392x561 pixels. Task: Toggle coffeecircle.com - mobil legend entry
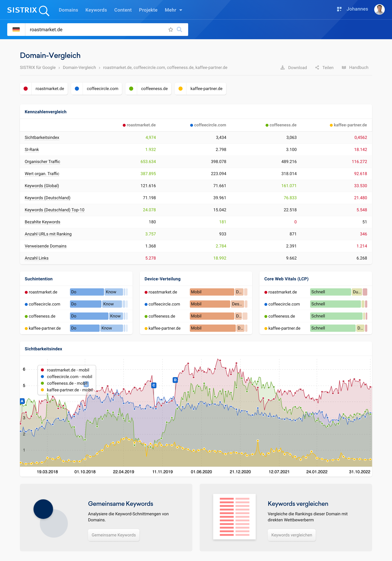click(69, 377)
